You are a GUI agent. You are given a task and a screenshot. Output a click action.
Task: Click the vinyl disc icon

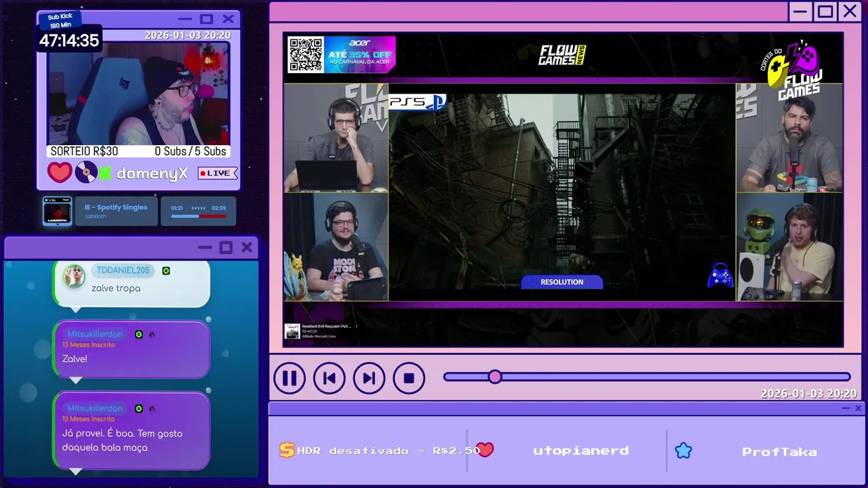tap(86, 172)
